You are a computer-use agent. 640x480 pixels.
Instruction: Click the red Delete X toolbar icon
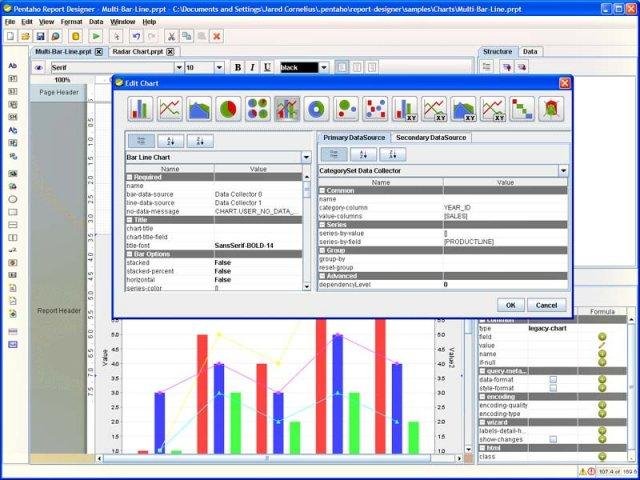coord(217,36)
